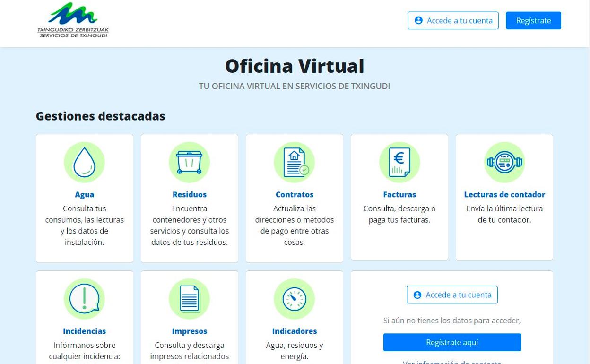
Task: Select the Agua water drop icon
Action: click(x=84, y=162)
